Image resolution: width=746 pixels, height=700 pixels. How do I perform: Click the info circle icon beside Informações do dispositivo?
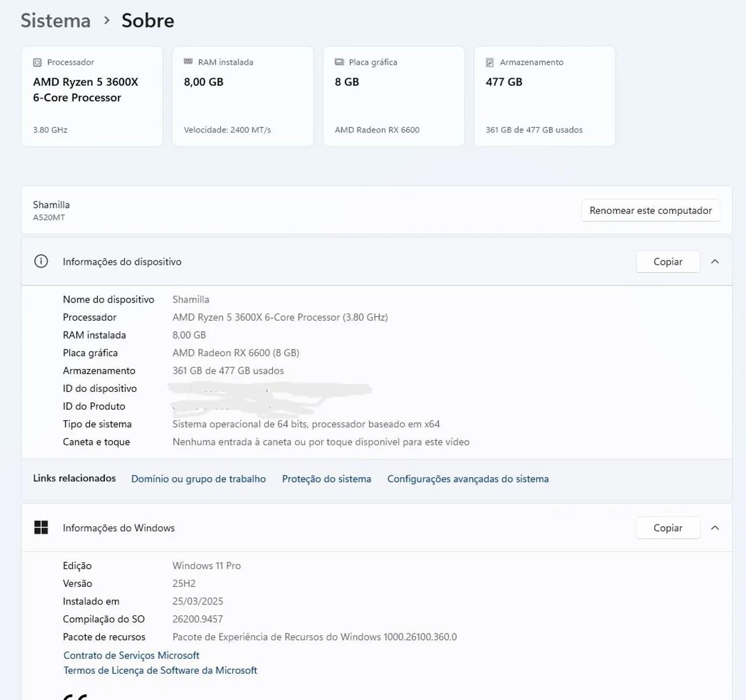[x=41, y=261]
